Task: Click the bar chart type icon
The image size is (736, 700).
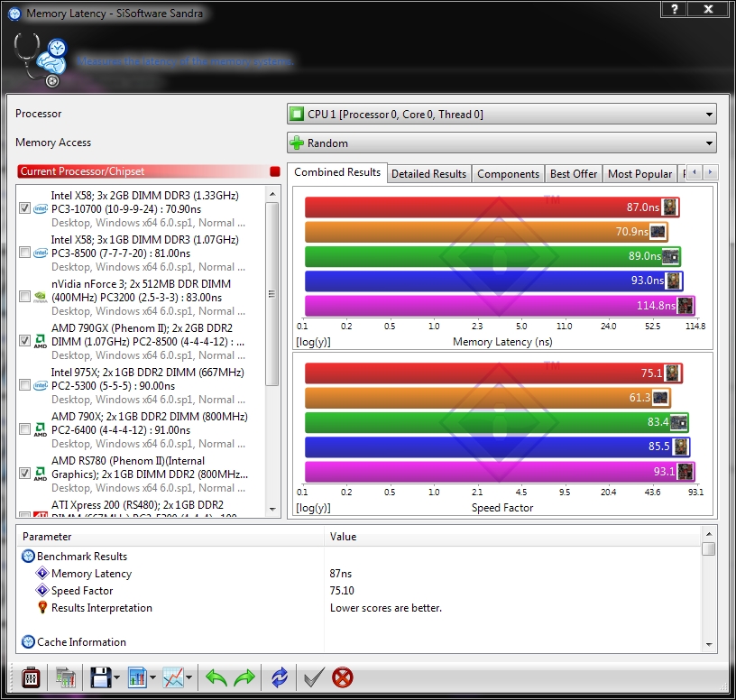Action: point(137,677)
